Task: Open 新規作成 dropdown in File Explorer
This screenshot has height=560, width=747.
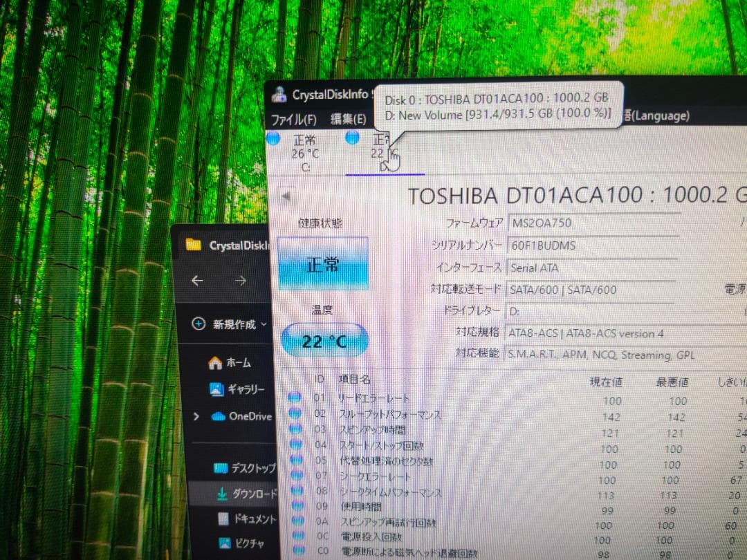Action: [230, 324]
